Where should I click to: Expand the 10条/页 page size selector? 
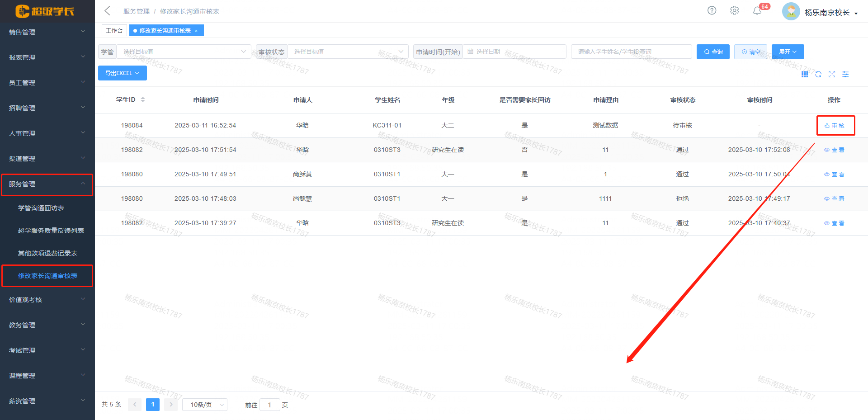coord(204,404)
